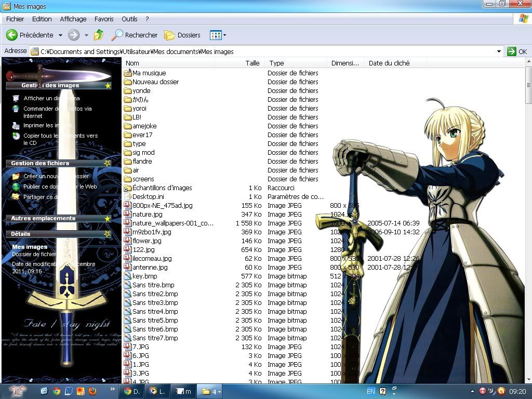Collapse the Gestion des images panel
This screenshot has width=532, height=399.
pyautogui.click(x=108, y=85)
